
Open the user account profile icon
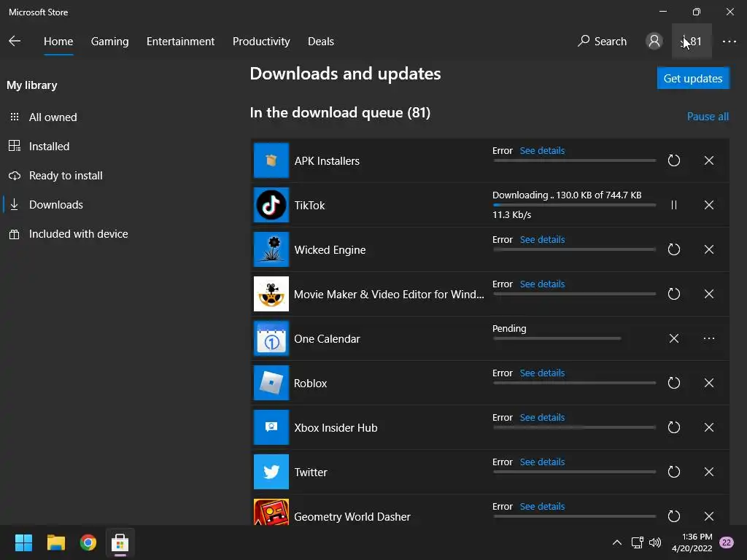pyautogui.click(x=654, y=41)
